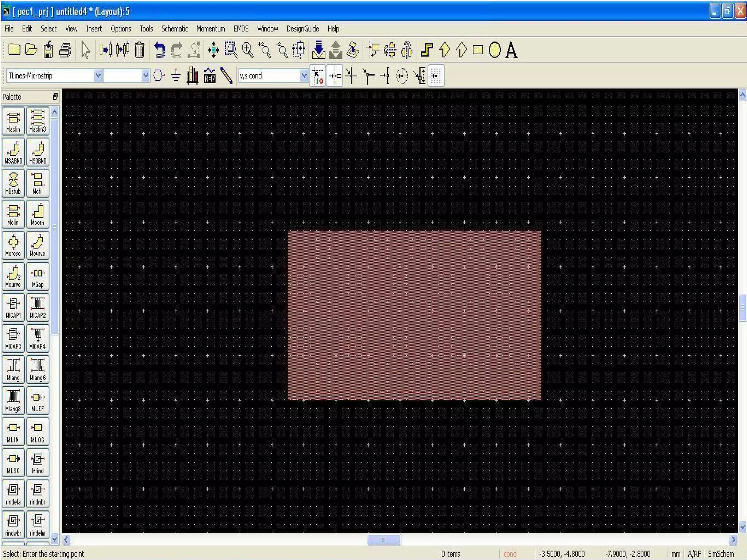The image size is (747, 560).
Task: Expand the TLines-Microstrip palette dropdown
Action: [x=98, y=75]
